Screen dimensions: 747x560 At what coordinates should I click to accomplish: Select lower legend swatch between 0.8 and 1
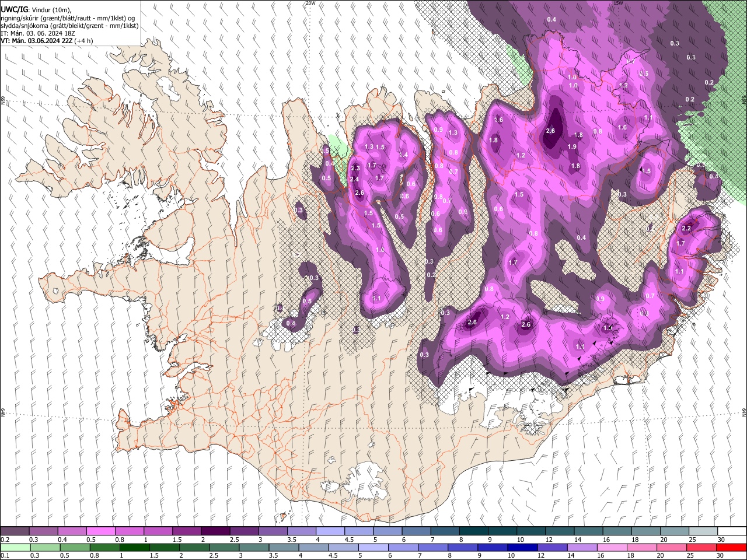[104, 548]
